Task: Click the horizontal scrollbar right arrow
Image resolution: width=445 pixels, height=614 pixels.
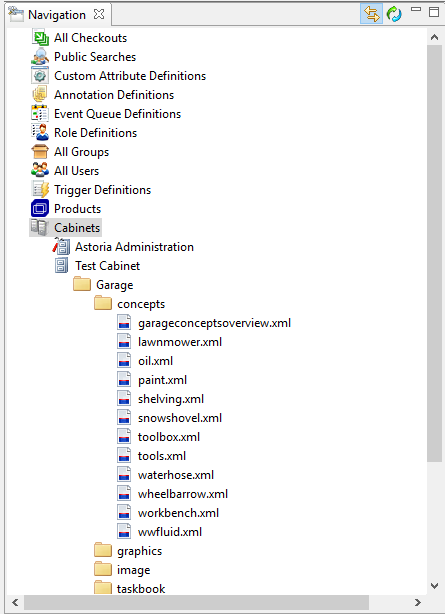Action: point(418,602)
